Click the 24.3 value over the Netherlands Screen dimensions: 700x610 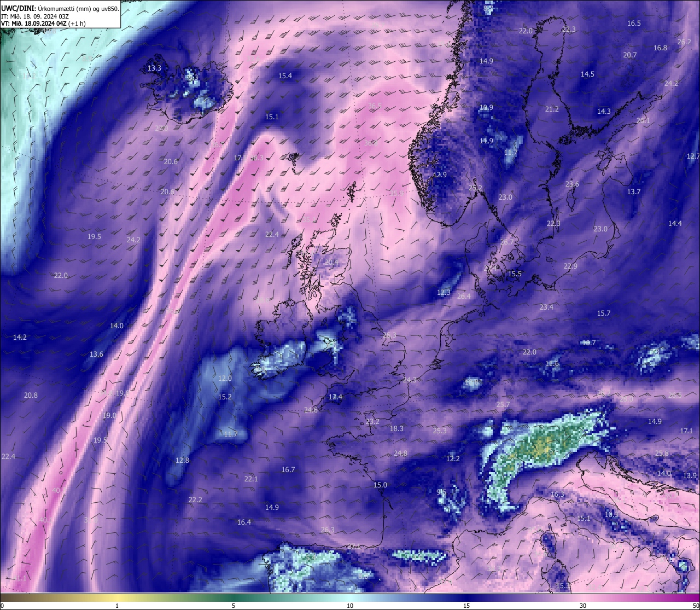410,380
